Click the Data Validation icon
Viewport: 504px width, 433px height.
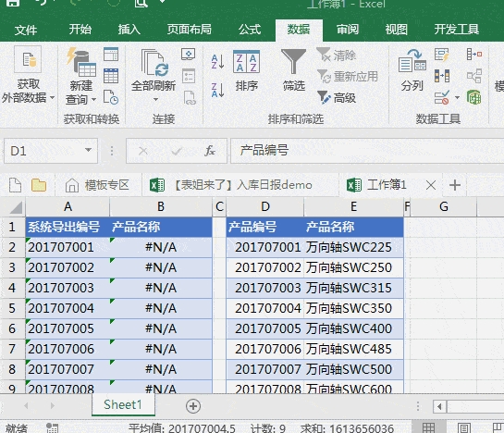click(442, 97)
